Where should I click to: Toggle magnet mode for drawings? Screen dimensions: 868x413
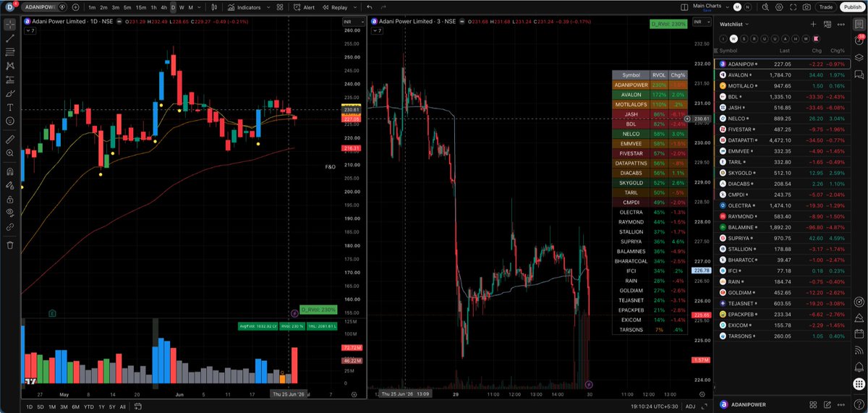10,171
